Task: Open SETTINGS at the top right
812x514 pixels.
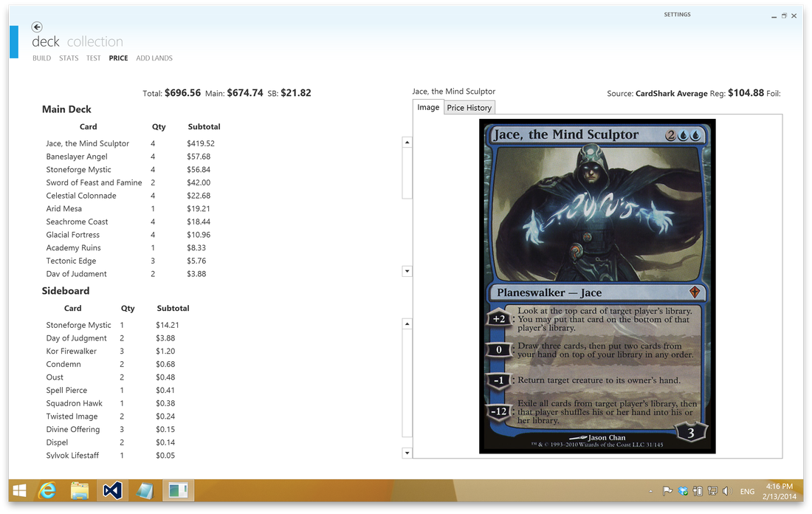Action: [x=677, y=14]
